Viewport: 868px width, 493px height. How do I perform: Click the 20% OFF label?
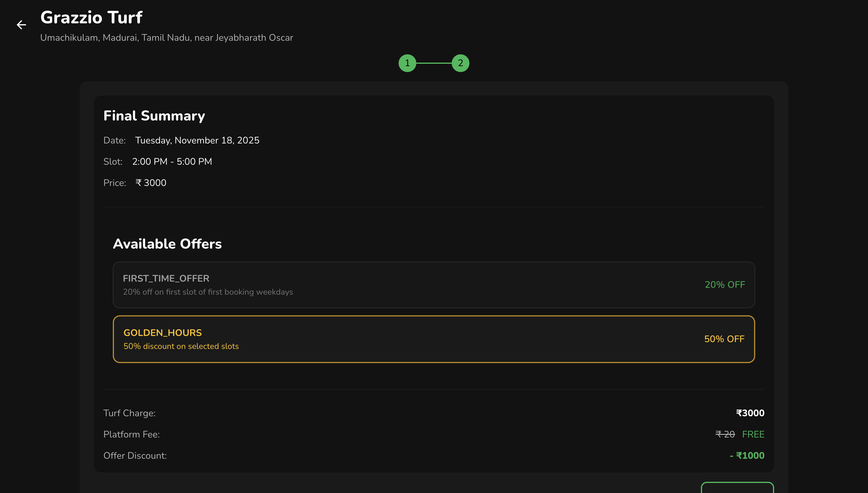click(x=725, y=285)
